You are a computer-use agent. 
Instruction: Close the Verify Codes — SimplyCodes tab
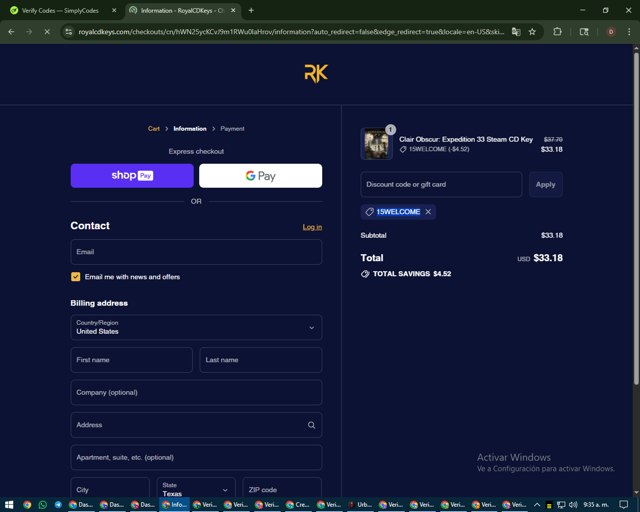point(114,10)
